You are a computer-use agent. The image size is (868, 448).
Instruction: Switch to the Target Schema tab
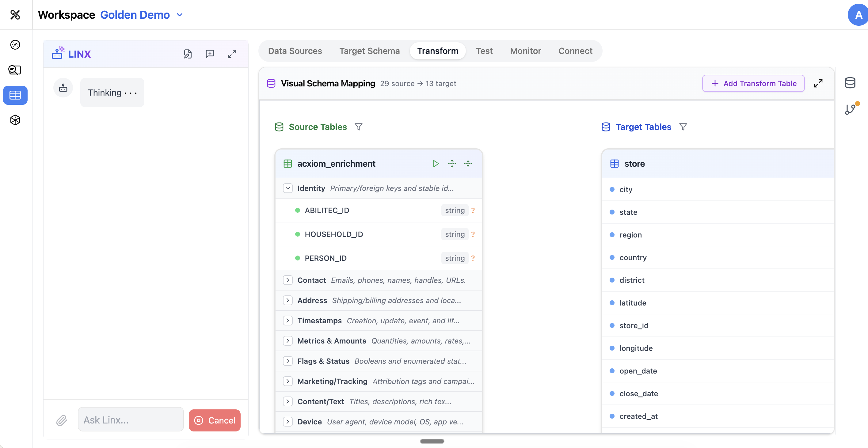point(369,51)
